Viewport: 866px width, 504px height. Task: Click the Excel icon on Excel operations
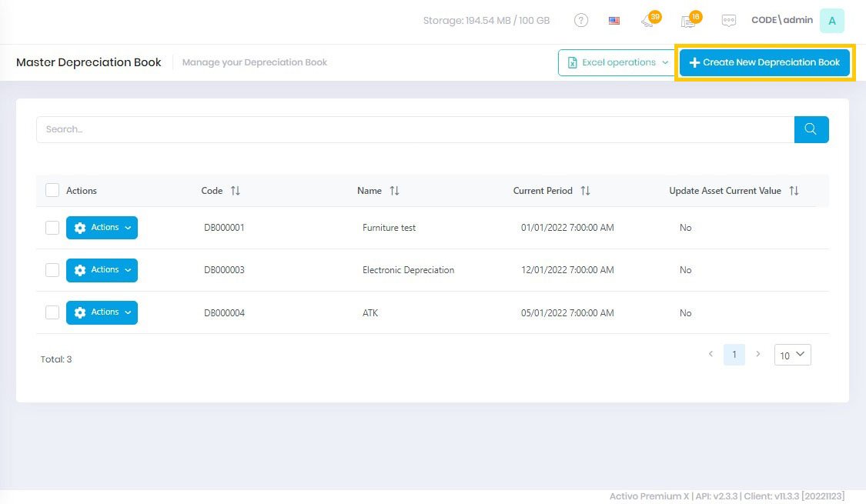572,62
